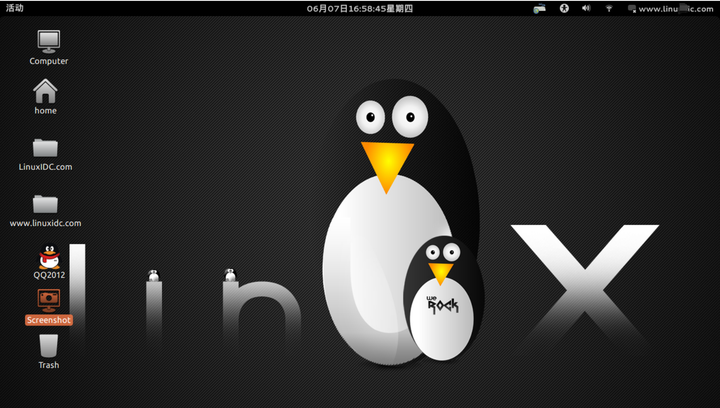Select the Screenshot camera icon
This screenshot has height=408, width=720.
(x=49, y=300)
